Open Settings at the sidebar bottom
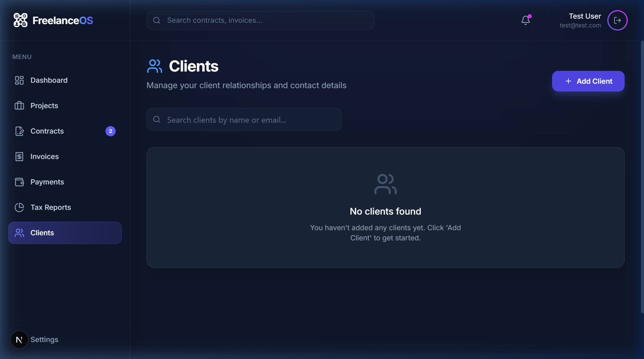 [44, 339]
